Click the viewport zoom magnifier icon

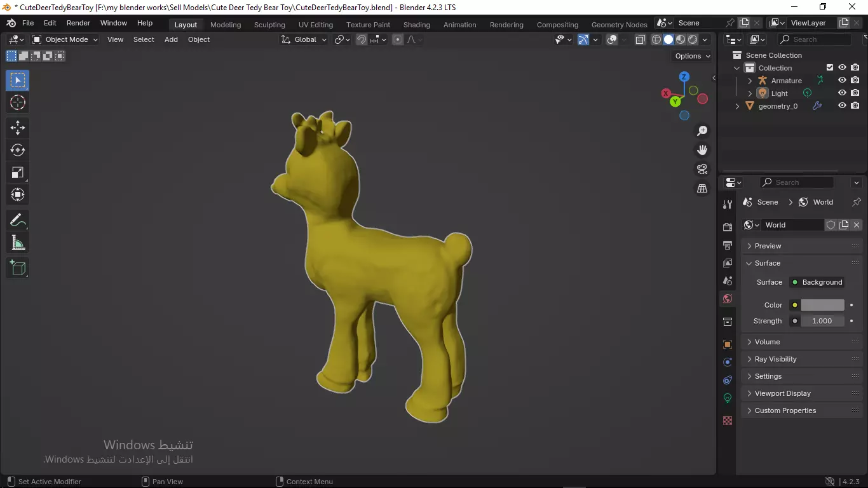702,131
